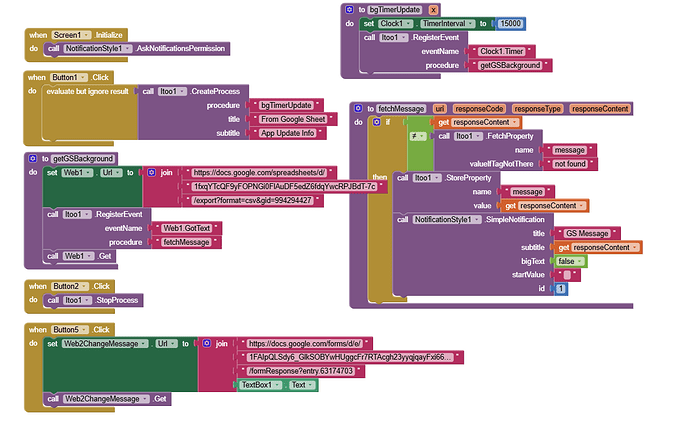Edit the 'From Google Sheet' title text
690x424 pixels.
coord(293,119)
